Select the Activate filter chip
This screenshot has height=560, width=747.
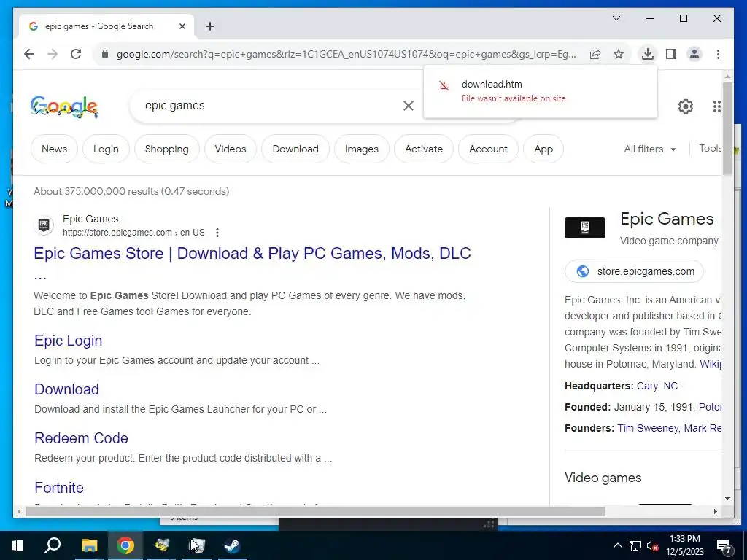(424, 149)
